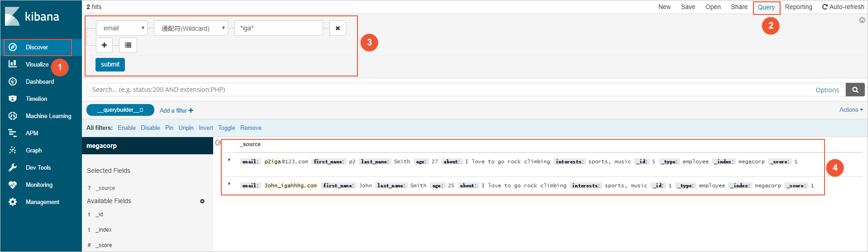Expand the John_igahhhg.com result row

pyautogui.click(x=229, y=184)
